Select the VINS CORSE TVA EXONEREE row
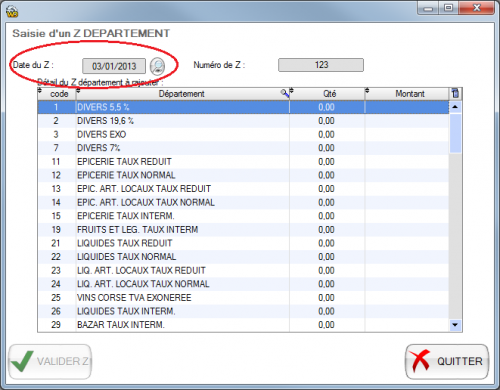This screenshot has height=390, width=500. 243,298
